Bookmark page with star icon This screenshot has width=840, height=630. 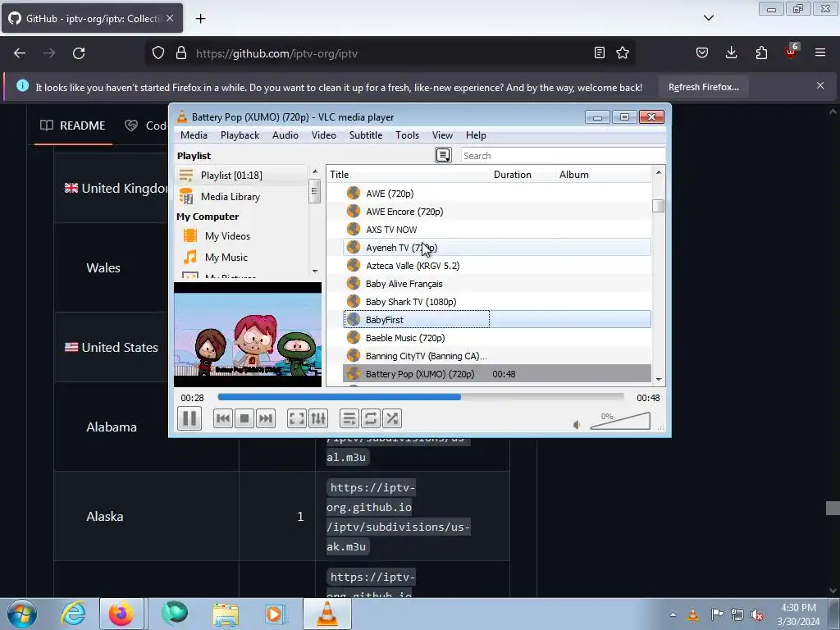click(623, 52)
